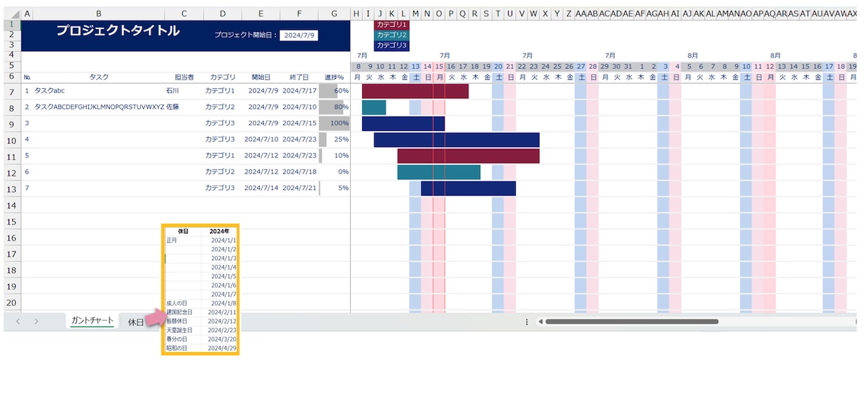Select end date cell 2024/7/15
868x409 pixels.
pyautogui.click(x=300, y=123)
